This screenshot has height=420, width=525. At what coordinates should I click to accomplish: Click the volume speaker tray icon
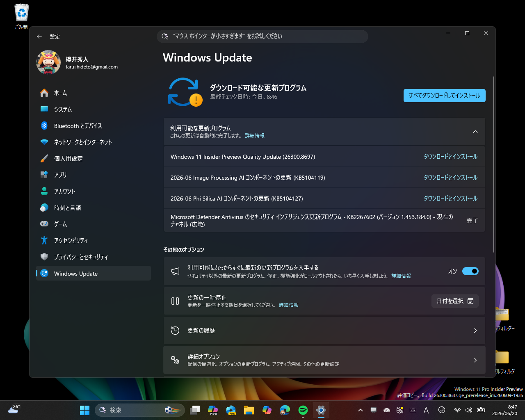click(469, 410)
